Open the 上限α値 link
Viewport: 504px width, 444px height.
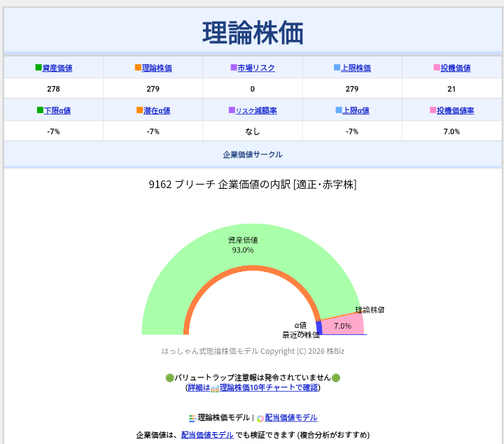[356, 110]
